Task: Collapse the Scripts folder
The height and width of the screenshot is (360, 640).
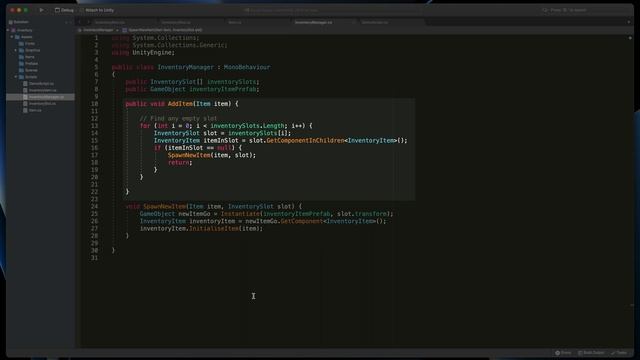Action: pos(16,77)
